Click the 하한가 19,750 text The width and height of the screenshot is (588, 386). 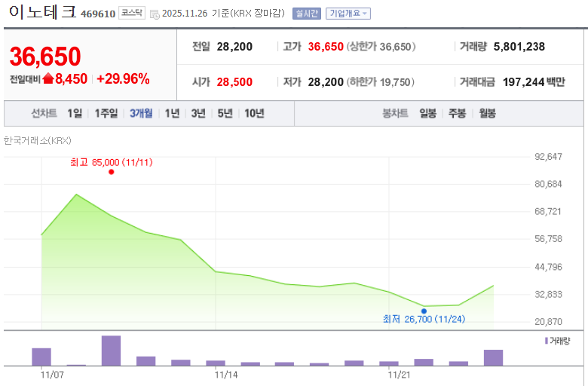[380, 82]
